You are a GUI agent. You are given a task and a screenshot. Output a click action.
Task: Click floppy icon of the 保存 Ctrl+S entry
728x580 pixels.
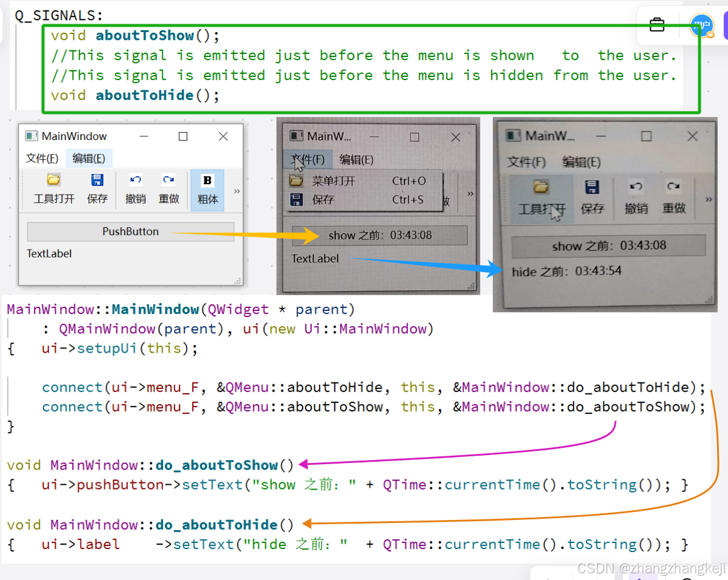point(296,199)
